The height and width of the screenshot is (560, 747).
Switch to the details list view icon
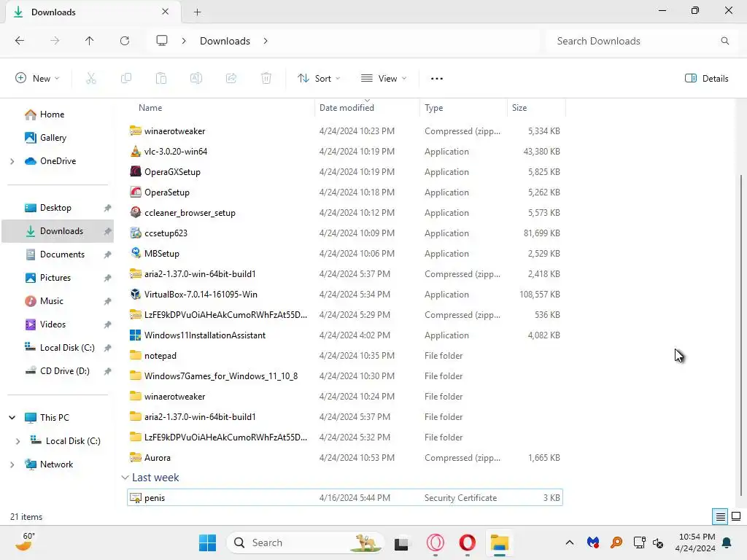coord(720,517)
